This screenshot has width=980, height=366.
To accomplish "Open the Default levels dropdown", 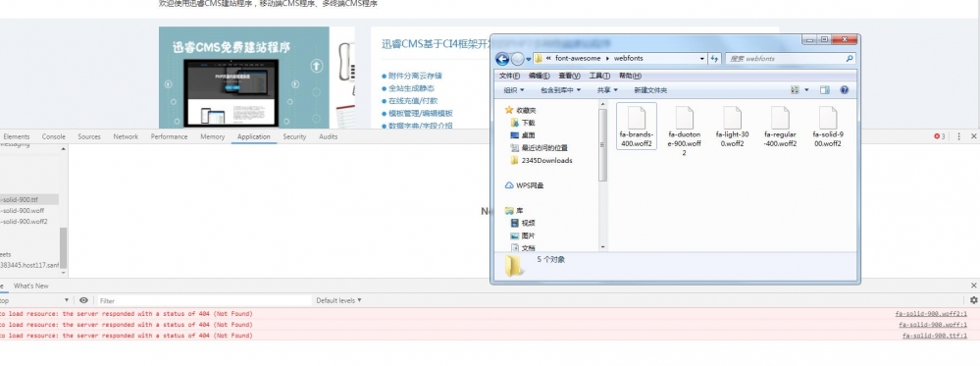I will click(x=338, y=300).
